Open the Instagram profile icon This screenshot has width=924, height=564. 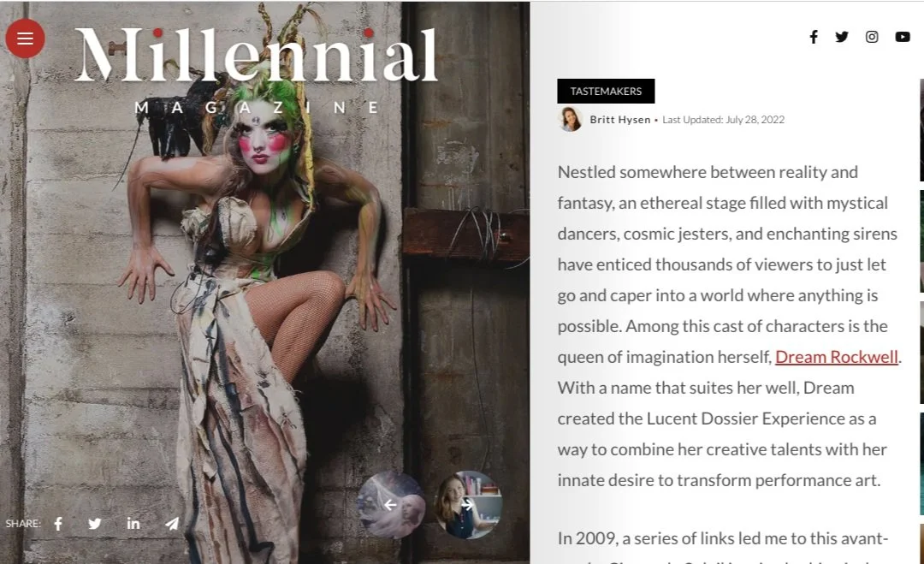coord(872,37)
